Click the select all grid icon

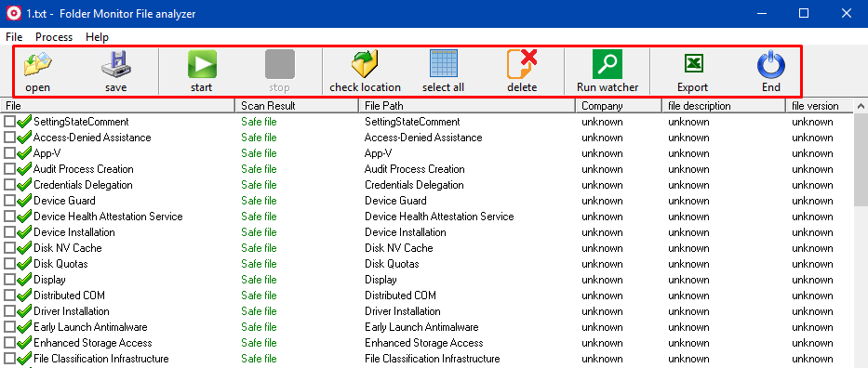pos(444,64)
